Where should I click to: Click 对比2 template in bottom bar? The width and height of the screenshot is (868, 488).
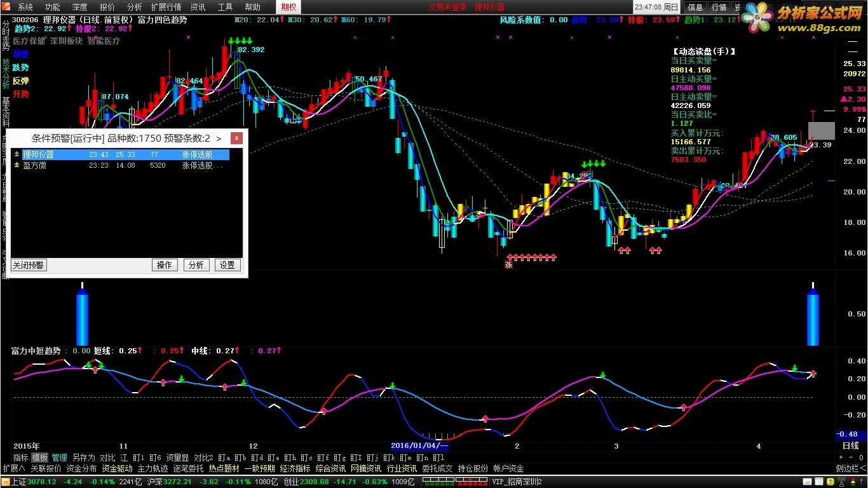(203, 457)
